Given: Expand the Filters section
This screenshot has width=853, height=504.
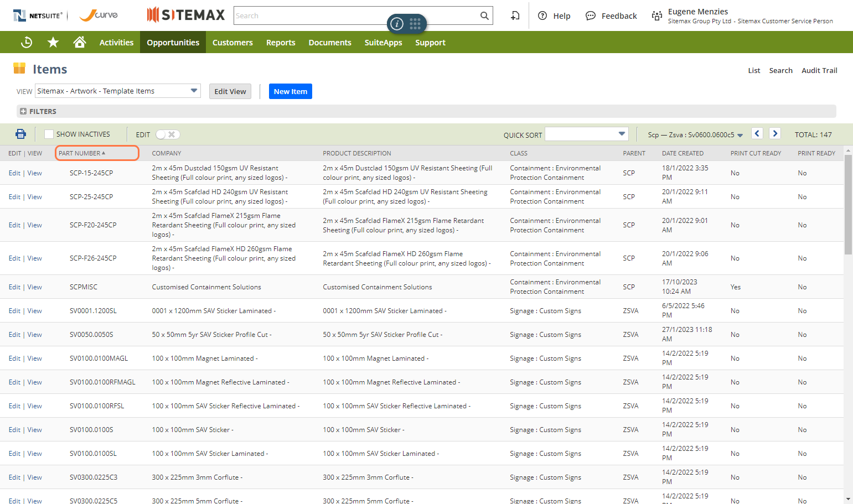Looking at the screenshot, I should [23, 111].
